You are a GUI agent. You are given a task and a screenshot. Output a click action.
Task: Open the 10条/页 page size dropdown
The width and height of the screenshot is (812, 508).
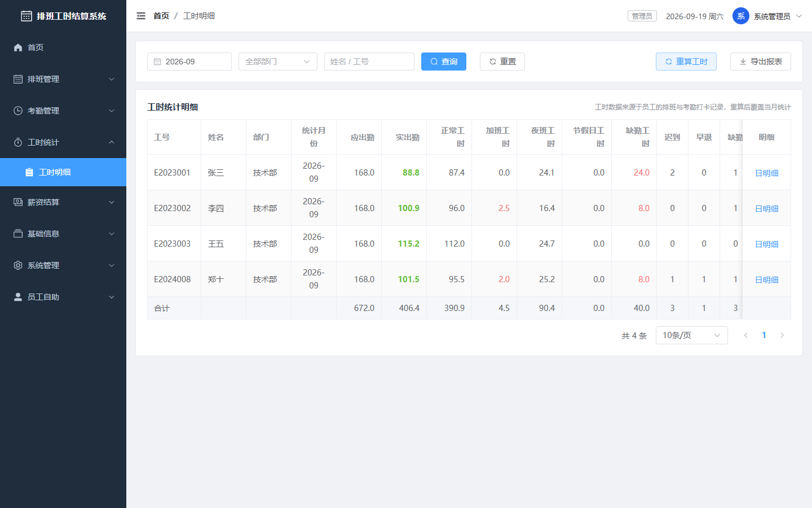692,335
